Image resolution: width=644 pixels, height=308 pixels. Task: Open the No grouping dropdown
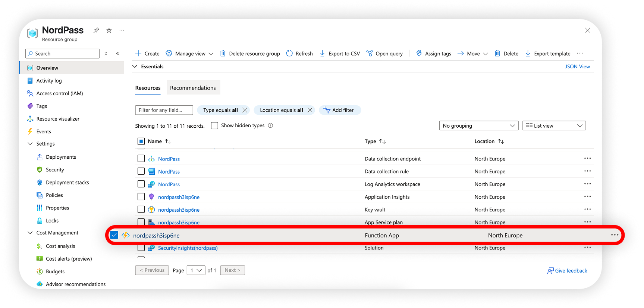pos(479,126)
